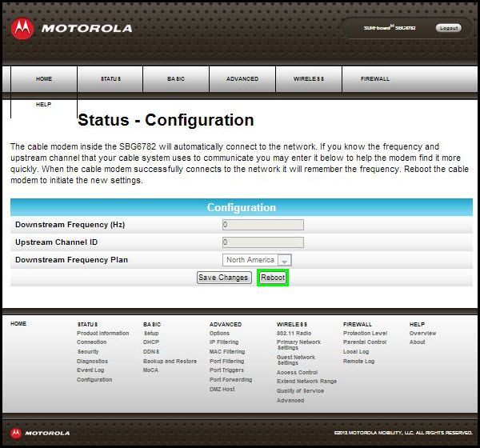This screenshot has width=480, height=448.
Task: Select the Advanced tab in top navigation
Action: [242, 79]
